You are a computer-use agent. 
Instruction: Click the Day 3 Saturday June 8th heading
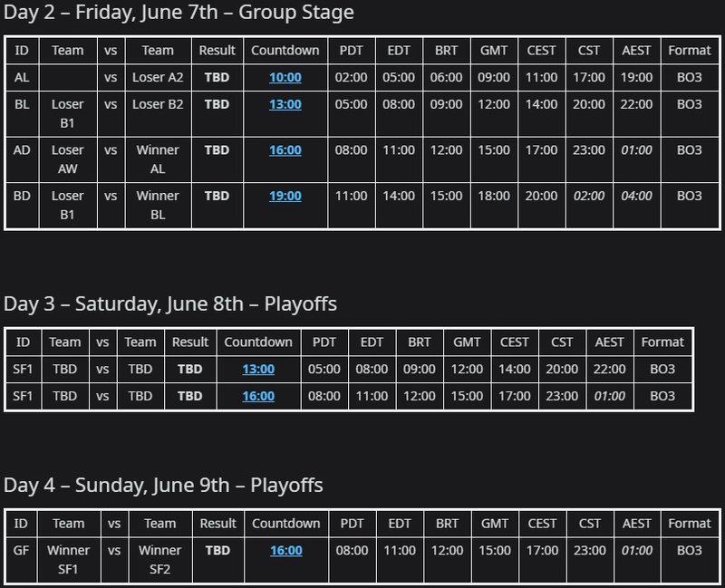click(x=170, y=304)
